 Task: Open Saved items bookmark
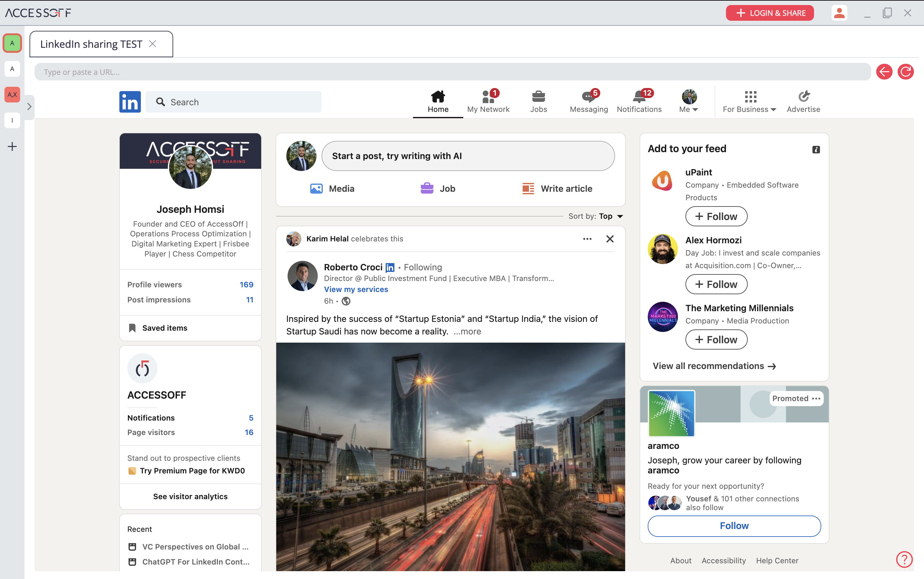(157, 328)
